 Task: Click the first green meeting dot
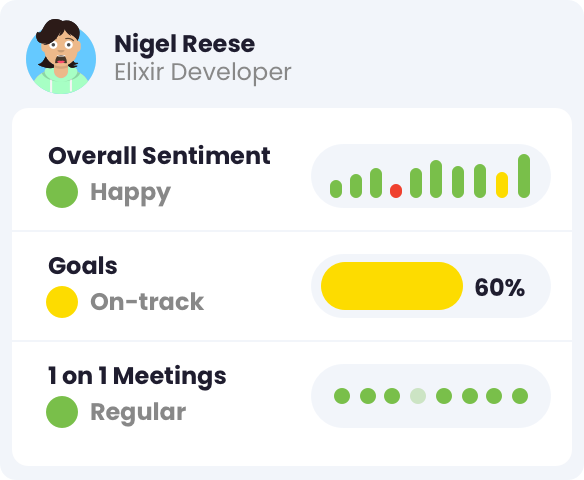(342, 396)
